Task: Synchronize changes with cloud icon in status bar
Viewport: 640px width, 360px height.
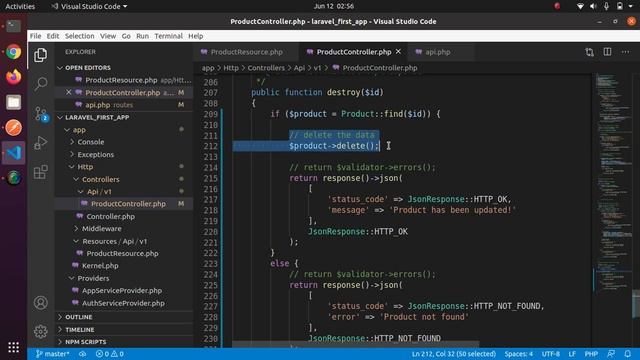Action: (x=82, y=354)
